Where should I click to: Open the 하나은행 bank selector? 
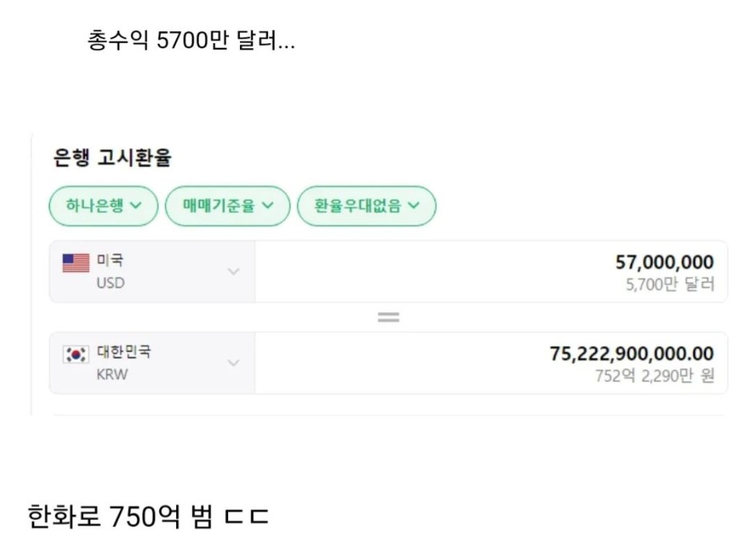[103, 206]
